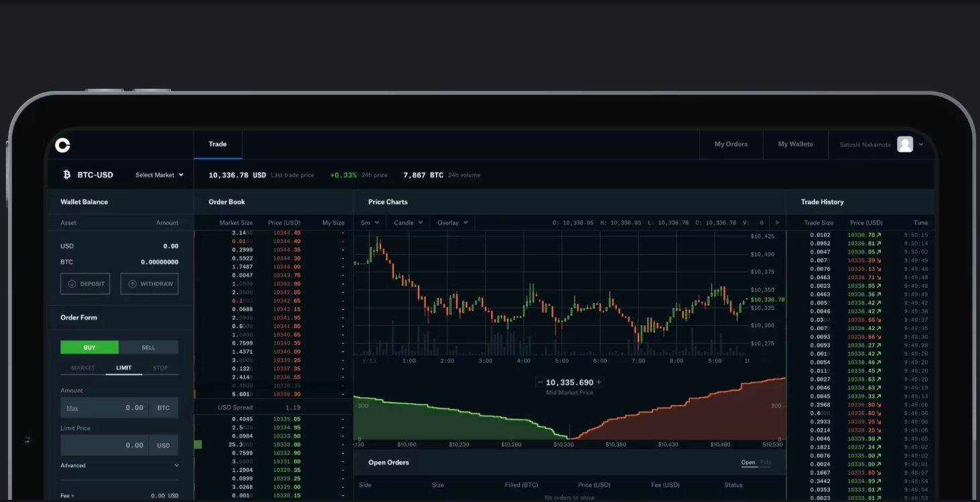Switch to the BUY side
Screen dimensions: 980x502
[89, 347]
